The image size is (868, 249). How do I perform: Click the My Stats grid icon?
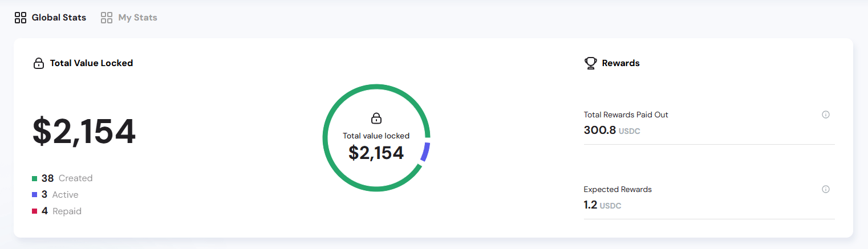pos(107,18)
